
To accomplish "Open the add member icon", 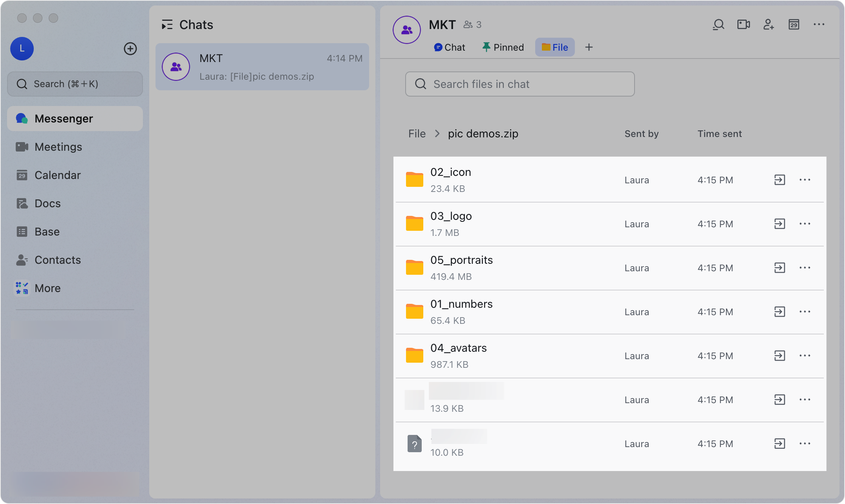I will point(768,24).
